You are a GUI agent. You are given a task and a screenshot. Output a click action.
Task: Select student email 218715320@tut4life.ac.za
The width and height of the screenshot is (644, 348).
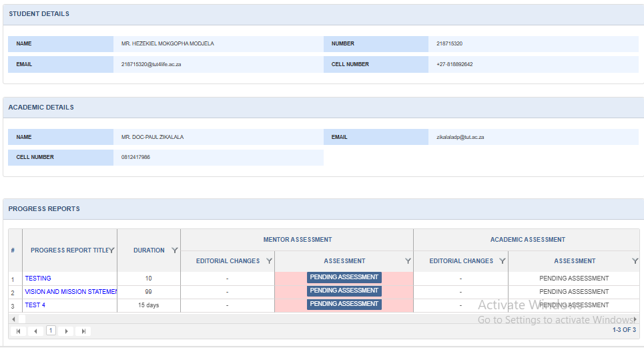pyautogui.click(x=151, y=64)
